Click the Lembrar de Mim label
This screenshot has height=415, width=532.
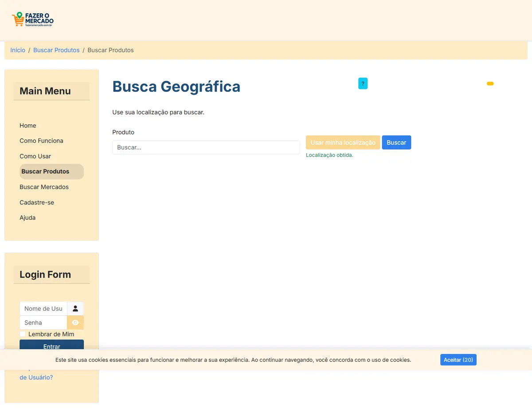pos(51,334)
